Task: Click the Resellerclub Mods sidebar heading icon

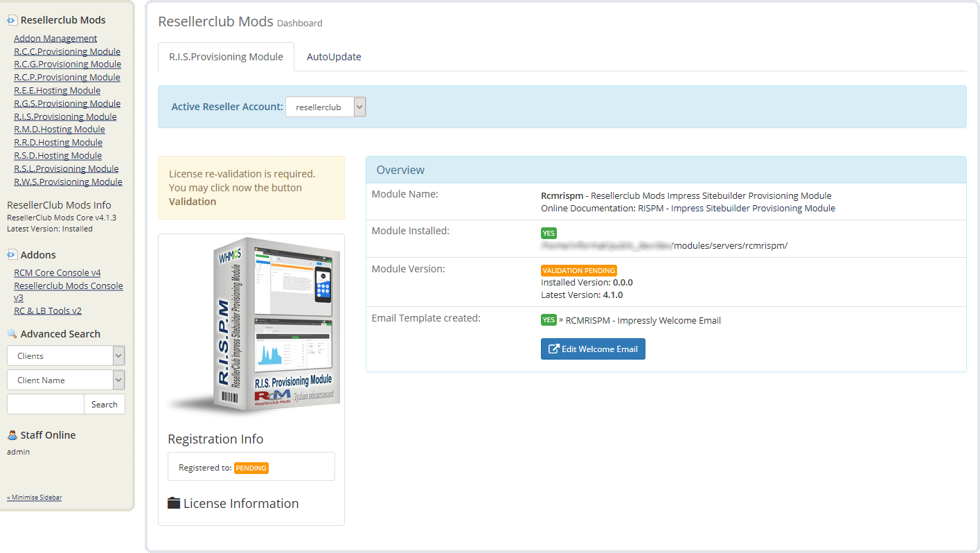Action: pyautogui.click(x=12, y=21)
